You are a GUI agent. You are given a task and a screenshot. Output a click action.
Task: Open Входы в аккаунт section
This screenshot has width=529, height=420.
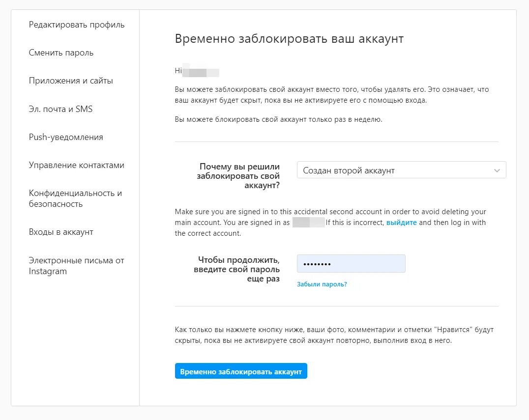tap(61, 232)
